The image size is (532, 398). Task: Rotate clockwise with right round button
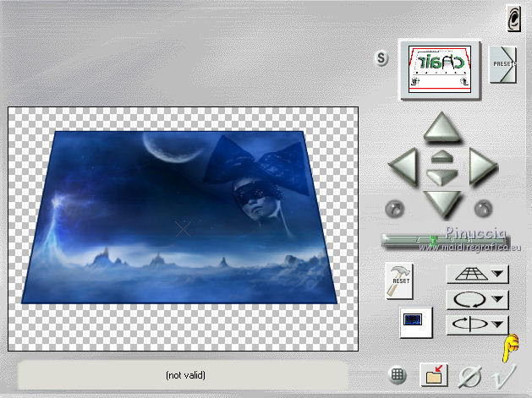point(483,209)
